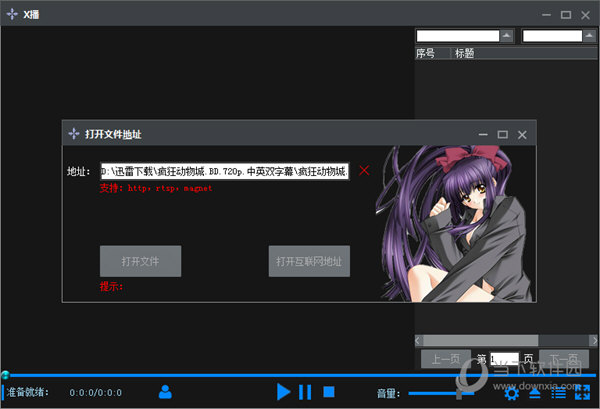Click the playlist scrollbar right arrow
Image resolution: width=600 pixels, height=409 pixels.
click(x=594, y=340)
